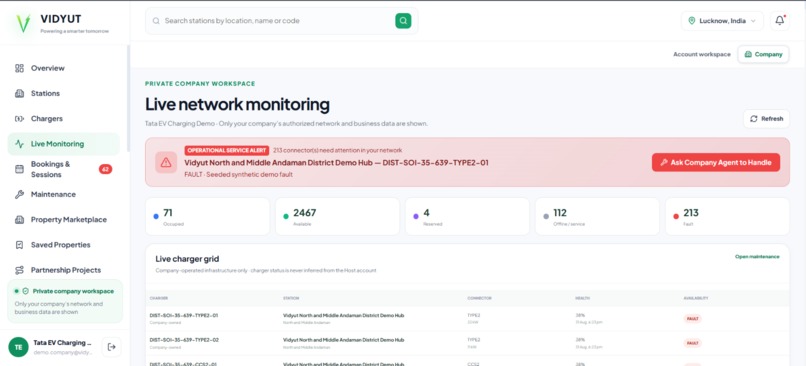
Task: Click Open maintenance link
Action: tap(757, 257)
